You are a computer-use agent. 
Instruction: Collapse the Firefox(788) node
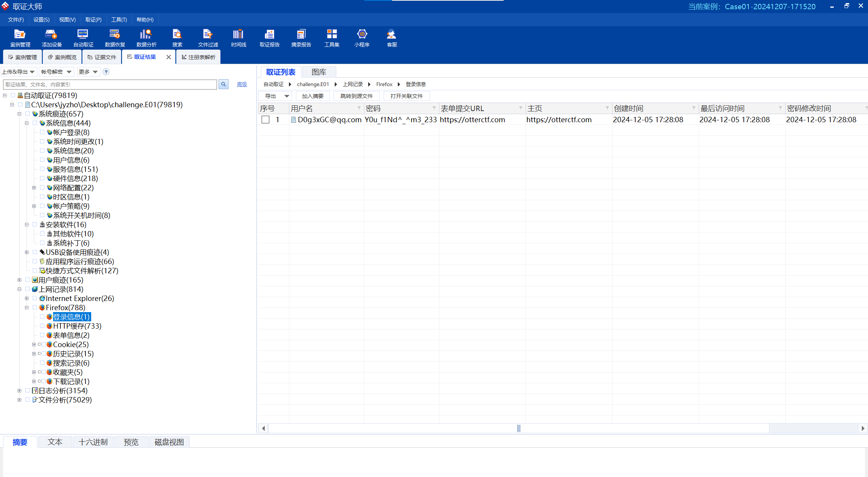(27, 307)
